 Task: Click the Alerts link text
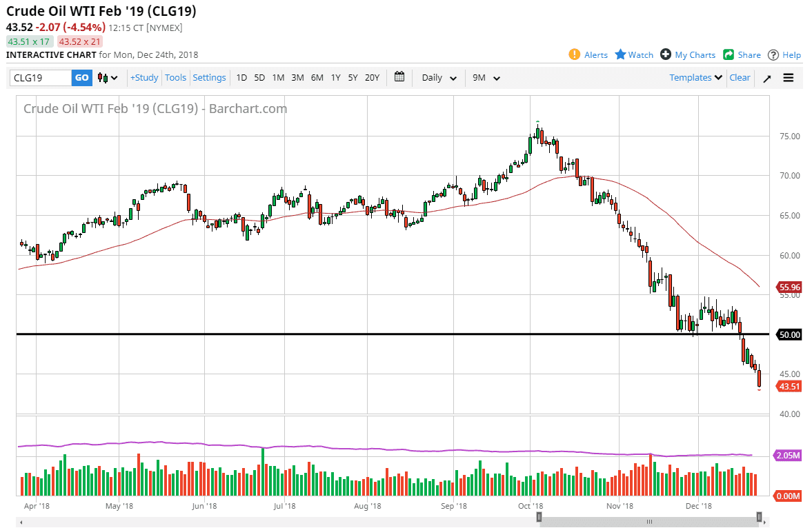tap(596, 55)
